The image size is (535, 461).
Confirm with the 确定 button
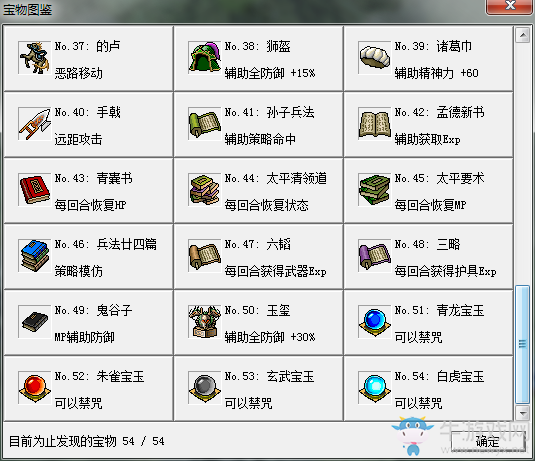click(x=487, y=441)
